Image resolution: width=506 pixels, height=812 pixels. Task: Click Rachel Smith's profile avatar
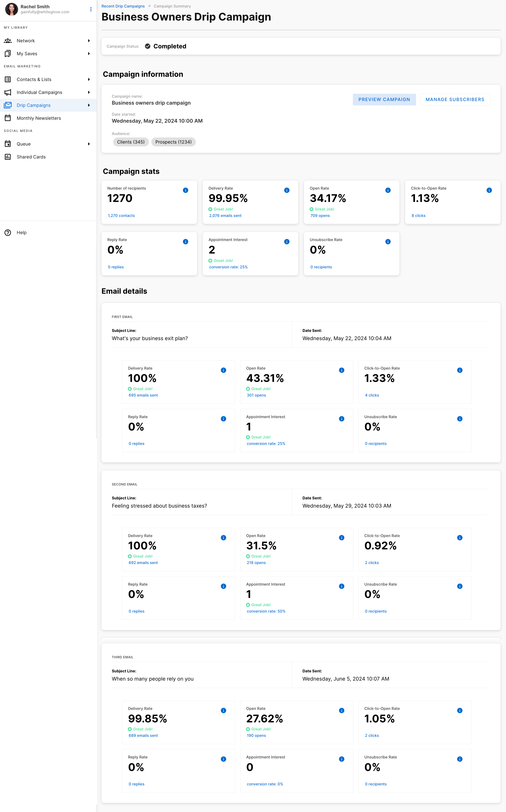click(x=11, y=9)
